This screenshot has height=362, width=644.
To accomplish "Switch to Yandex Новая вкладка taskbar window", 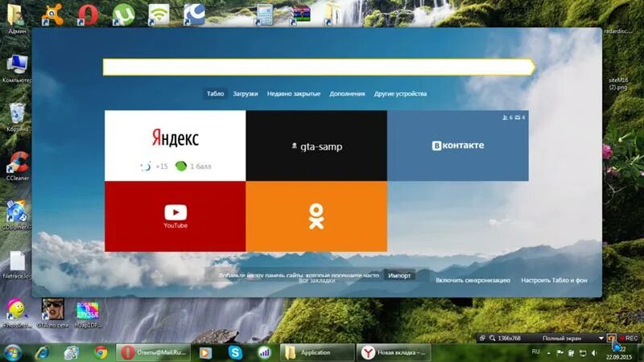I will coord(394,352).
